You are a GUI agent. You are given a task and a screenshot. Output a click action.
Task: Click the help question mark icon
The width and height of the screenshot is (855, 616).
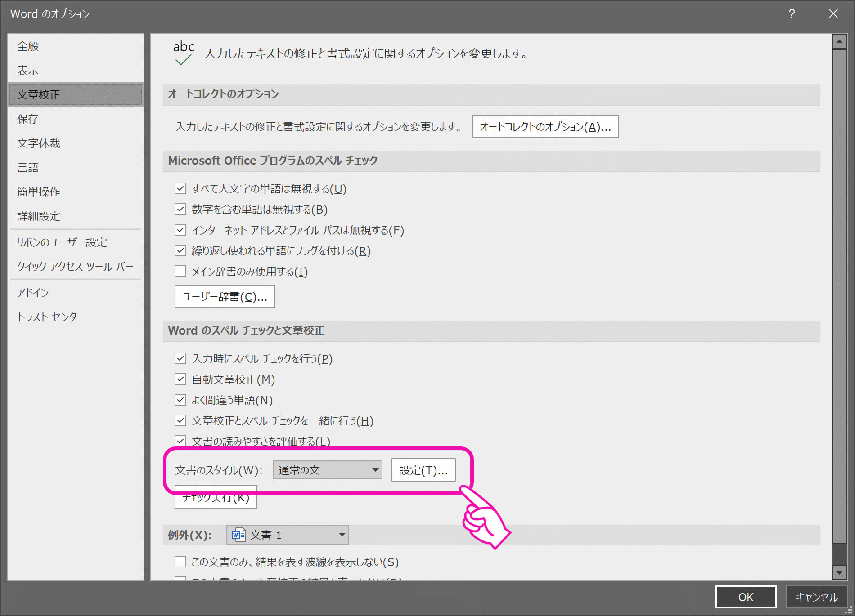[x=792, y=14]
